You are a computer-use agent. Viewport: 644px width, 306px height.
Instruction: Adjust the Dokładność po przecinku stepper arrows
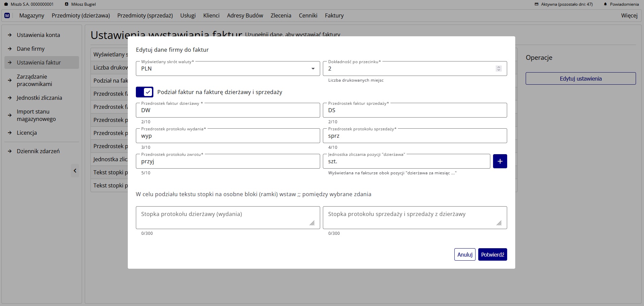click(x=498, y=69)
